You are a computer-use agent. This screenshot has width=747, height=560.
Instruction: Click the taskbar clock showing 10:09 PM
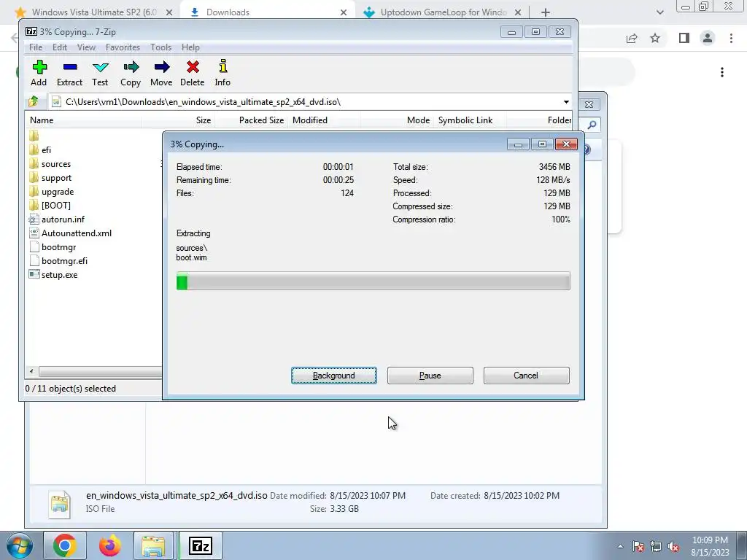(x=710, y=546)
